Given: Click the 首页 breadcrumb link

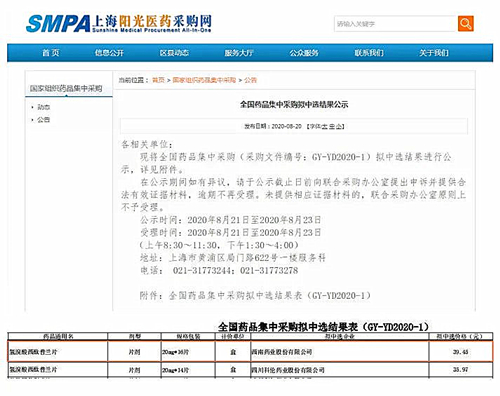Looking at the screenshot, I should pos(158,80).
